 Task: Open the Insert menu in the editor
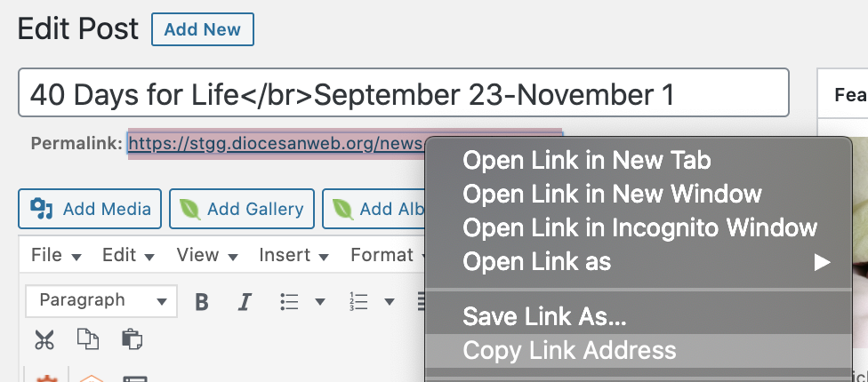pyautogui.click(x=293, y=255)
